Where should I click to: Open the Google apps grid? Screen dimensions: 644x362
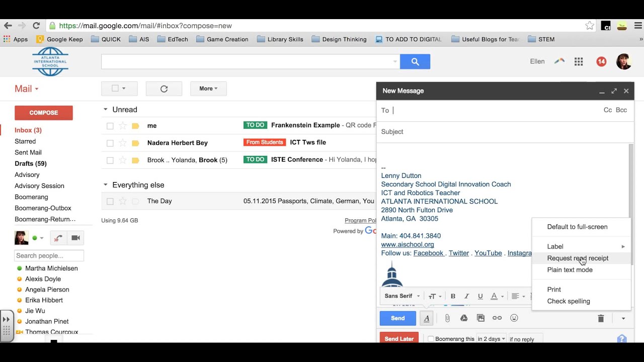tap(579, 61)
